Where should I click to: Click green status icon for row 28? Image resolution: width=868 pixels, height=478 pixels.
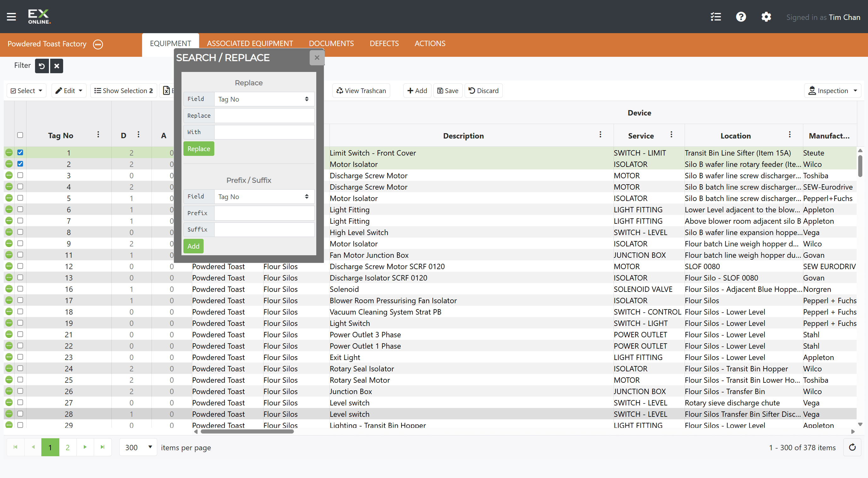coord(9,414)
